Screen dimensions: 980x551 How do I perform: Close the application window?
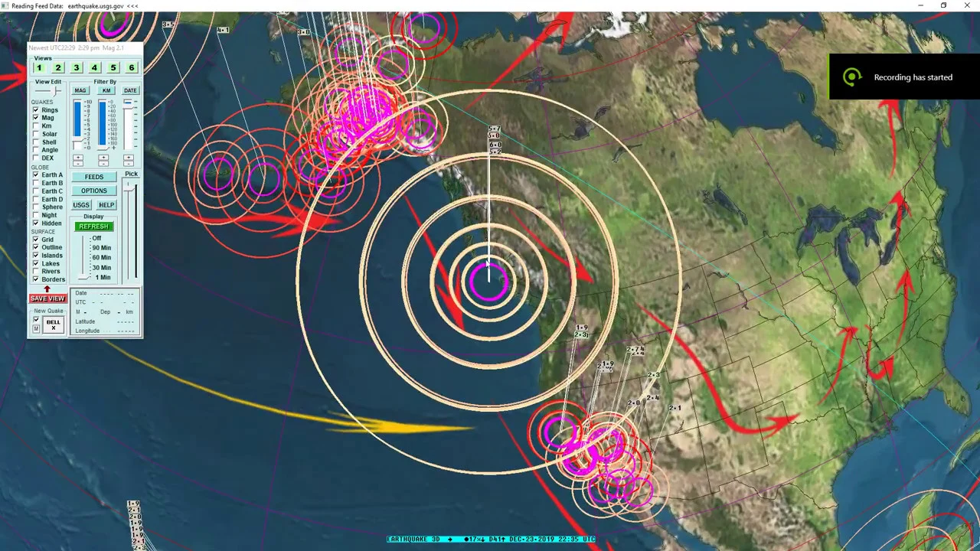tap(966, 5)
